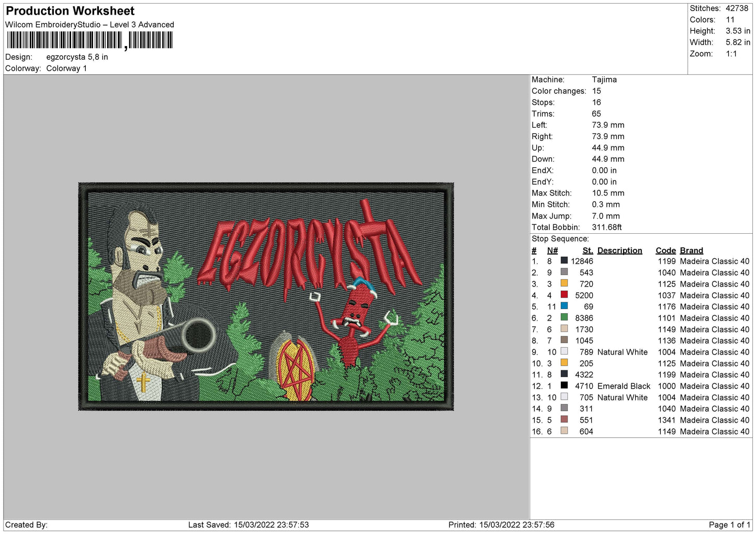Click the 'Colorway 1' value
Image resolution: width=756 pixels, height=534 pixels.
[66, 69]
